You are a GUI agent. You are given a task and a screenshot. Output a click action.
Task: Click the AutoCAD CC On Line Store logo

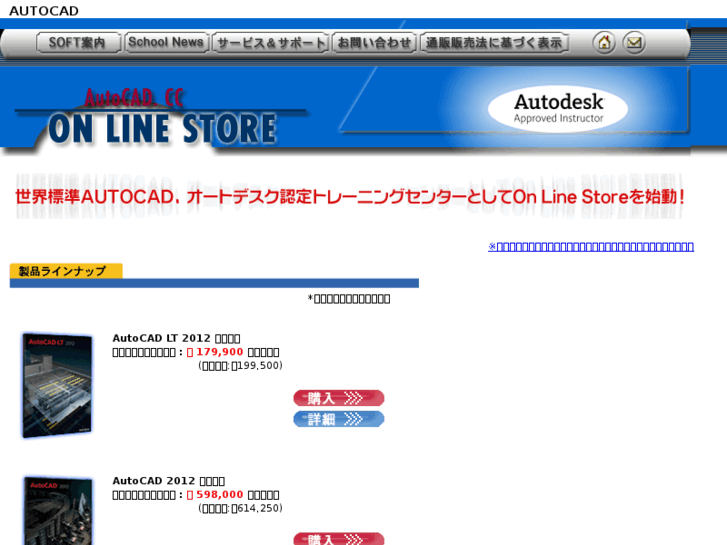click(x=162, y=117)
